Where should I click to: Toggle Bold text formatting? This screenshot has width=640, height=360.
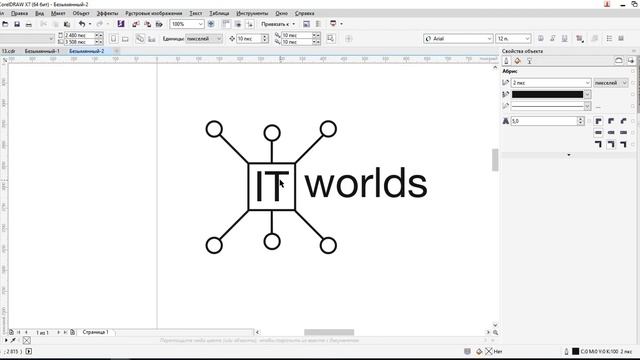point(541,39)
